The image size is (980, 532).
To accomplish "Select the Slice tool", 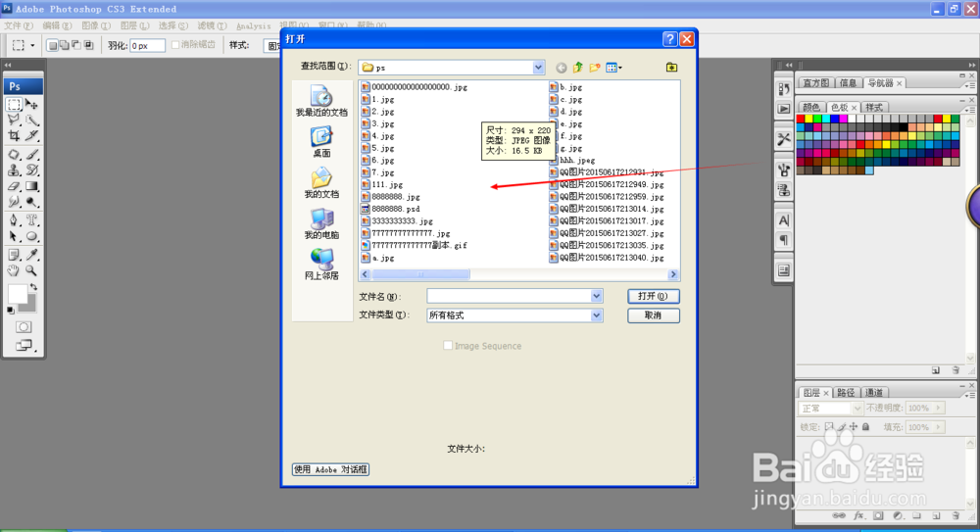I will pos(32,135).
